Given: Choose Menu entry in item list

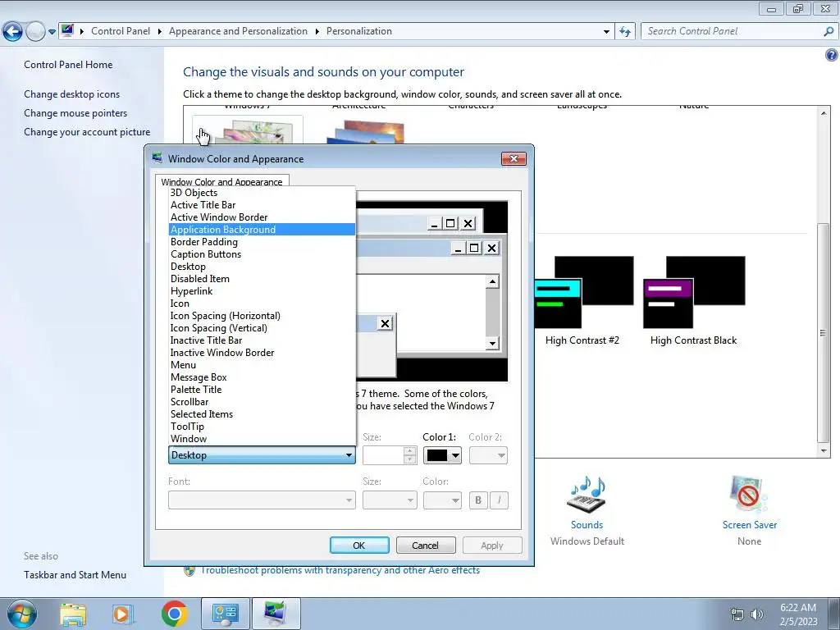Looking at the screenshot, I should click(x=262, y=365).
